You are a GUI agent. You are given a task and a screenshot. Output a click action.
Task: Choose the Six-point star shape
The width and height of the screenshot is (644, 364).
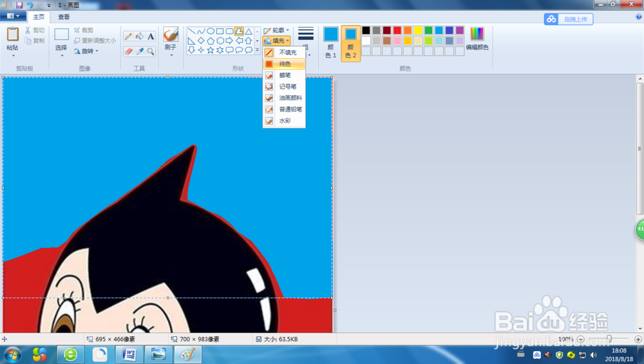pyautogui.click(x=220, y=50)
